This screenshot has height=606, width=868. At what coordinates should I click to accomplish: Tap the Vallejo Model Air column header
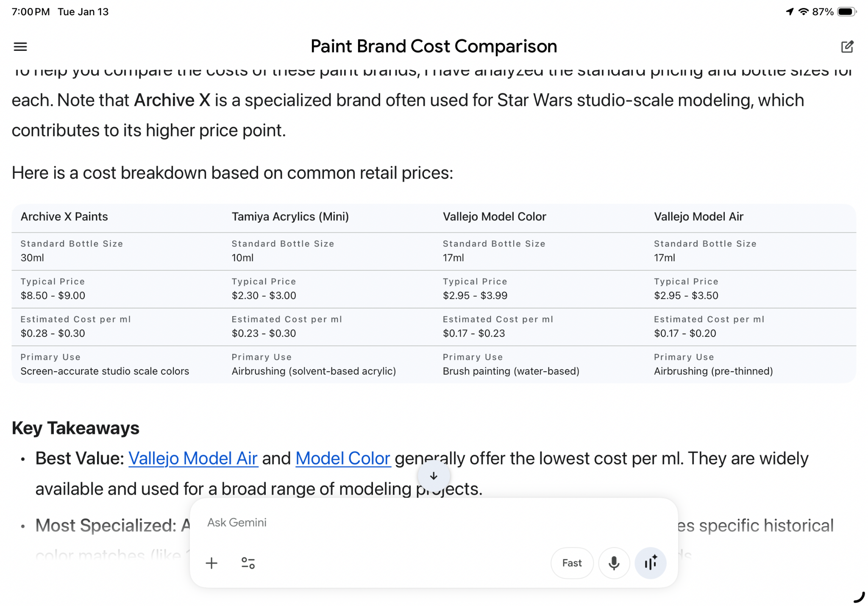pos(698,217)
